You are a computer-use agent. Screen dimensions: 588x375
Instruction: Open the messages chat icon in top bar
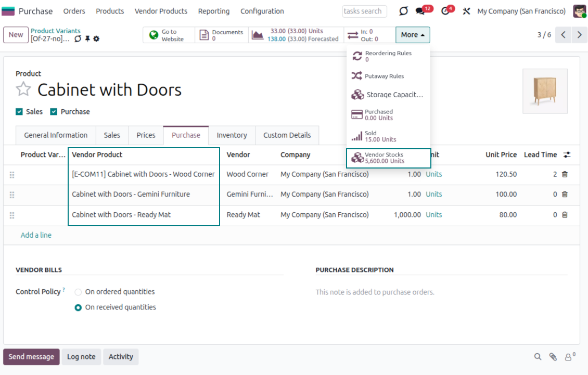click(420, 11)
